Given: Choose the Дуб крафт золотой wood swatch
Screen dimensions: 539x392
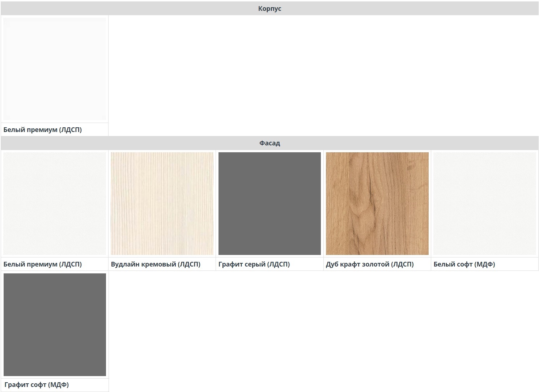Looking at the screenshot, I should (x=377, y=204).
